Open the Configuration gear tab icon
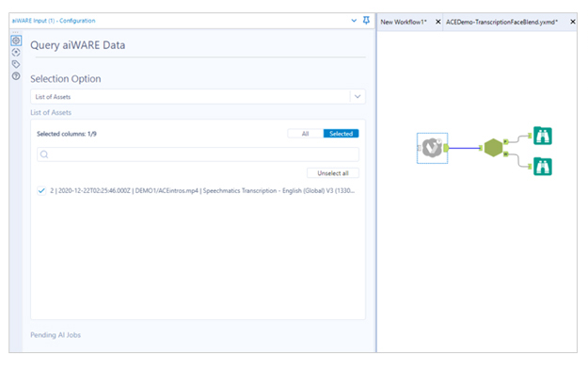The width and height of the screenshot is (588, 372). (16, 40)
